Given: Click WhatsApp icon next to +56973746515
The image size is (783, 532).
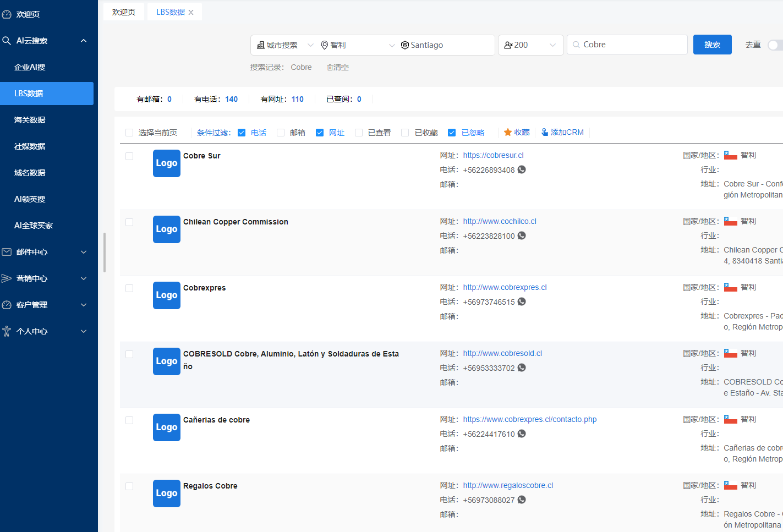Looking at the screenshot, I should (522, 301).
